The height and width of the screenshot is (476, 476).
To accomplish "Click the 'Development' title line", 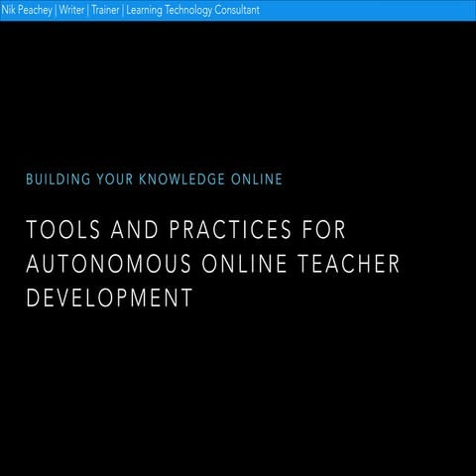I will [109, 297].
